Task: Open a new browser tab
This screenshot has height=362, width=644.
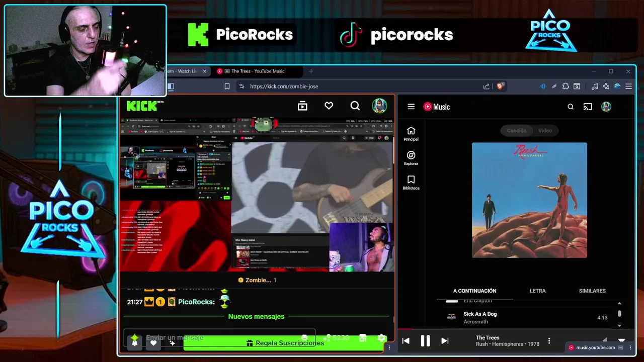Action: coord(311,71)
